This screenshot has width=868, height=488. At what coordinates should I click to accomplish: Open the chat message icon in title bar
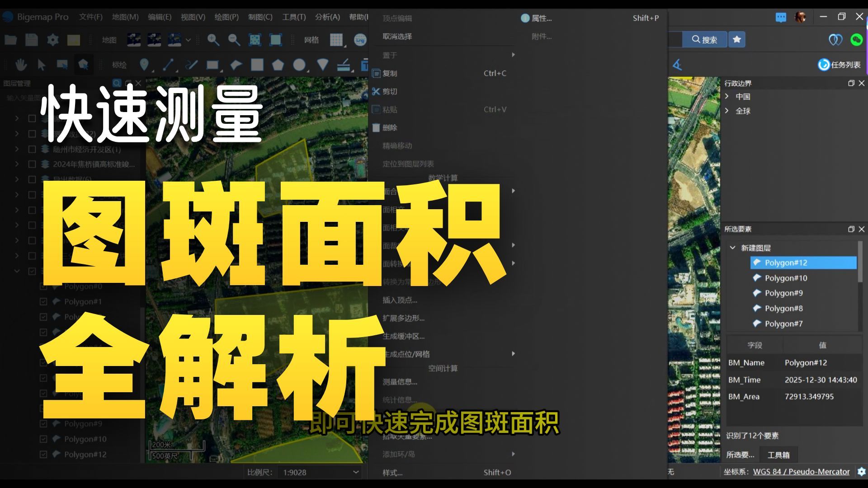click(x=781, y=18)
